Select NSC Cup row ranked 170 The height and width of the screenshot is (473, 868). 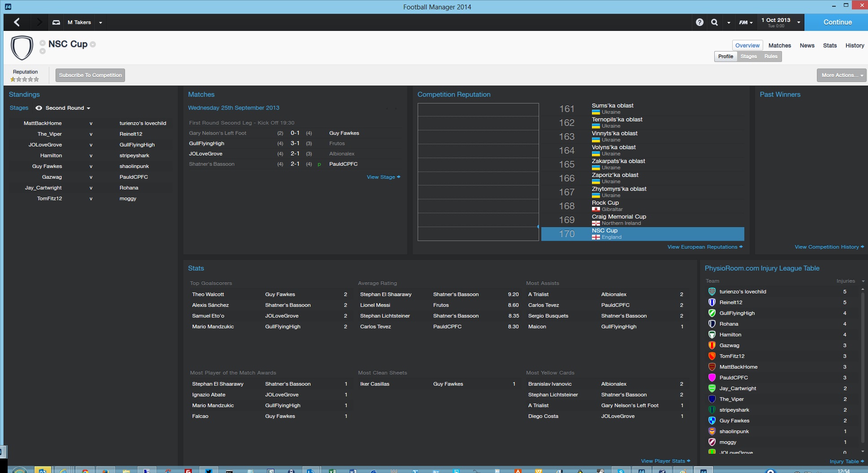(x=643, y=234)
